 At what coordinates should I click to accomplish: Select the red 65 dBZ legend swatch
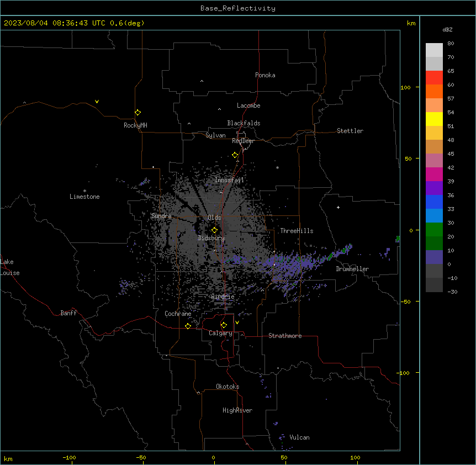(x=434, y=77)
